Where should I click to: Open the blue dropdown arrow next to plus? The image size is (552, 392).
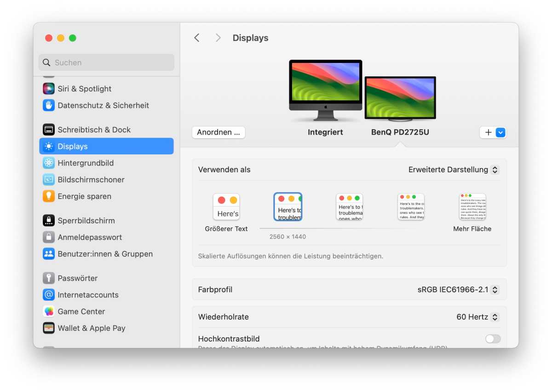click(x=500, y=132)
